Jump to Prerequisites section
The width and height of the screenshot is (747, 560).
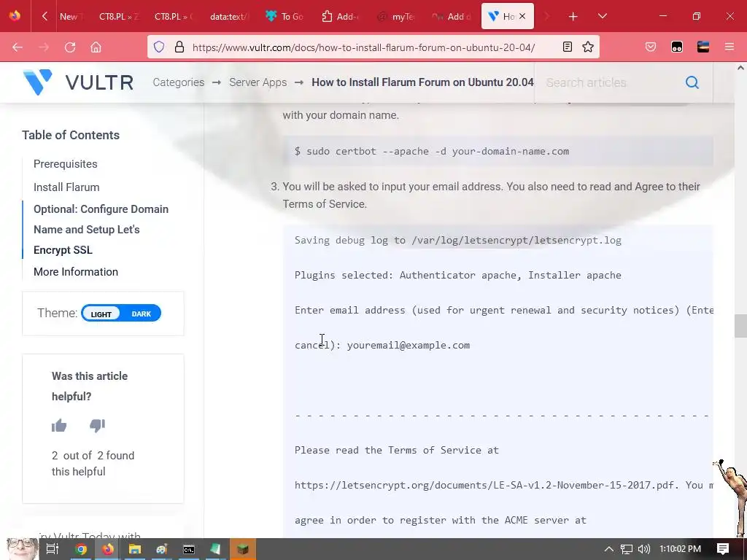[65, 164]
